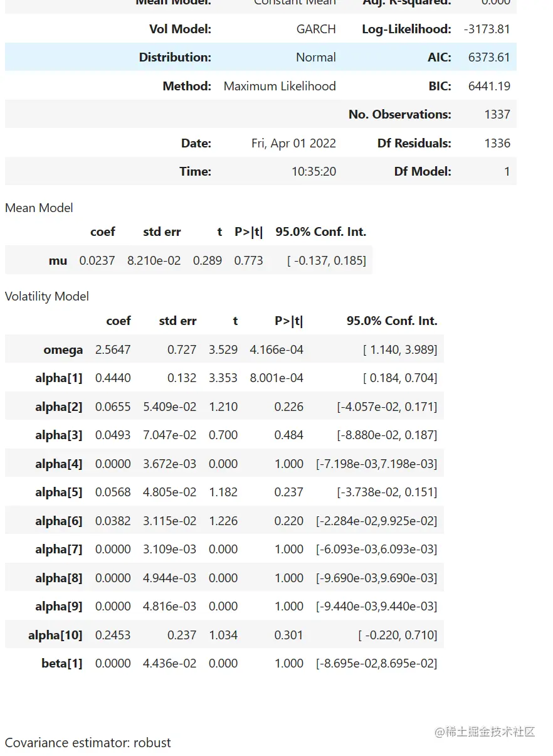Click the alpha[10] row label

point(55,635)
